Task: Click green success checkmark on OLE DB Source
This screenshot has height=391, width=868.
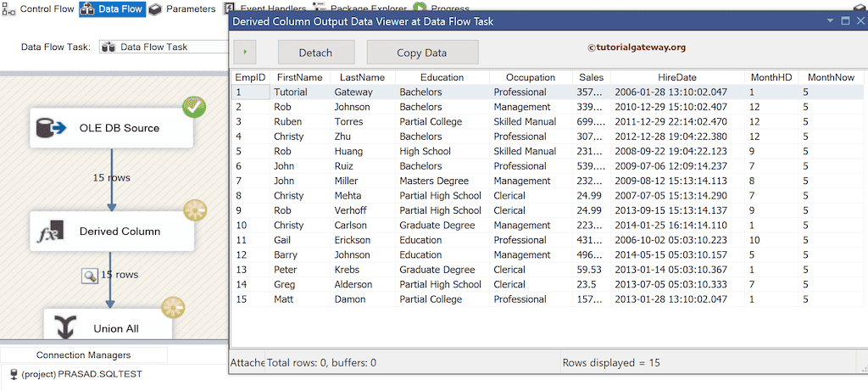Action: point(194,108)
